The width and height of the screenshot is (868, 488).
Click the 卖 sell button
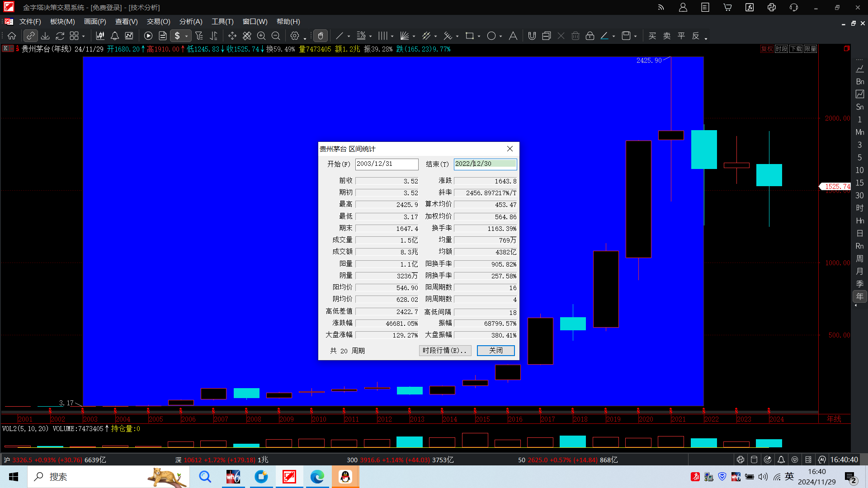667,36
